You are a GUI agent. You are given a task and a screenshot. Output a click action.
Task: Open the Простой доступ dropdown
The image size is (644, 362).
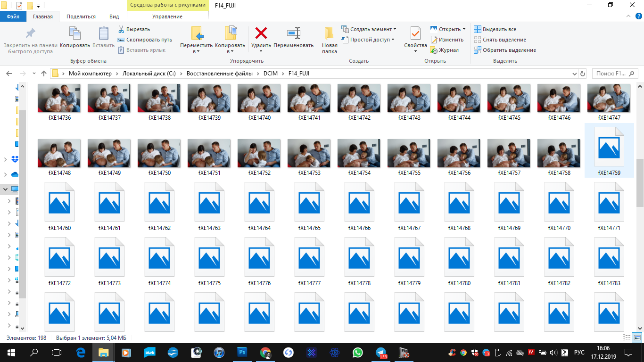392,40
